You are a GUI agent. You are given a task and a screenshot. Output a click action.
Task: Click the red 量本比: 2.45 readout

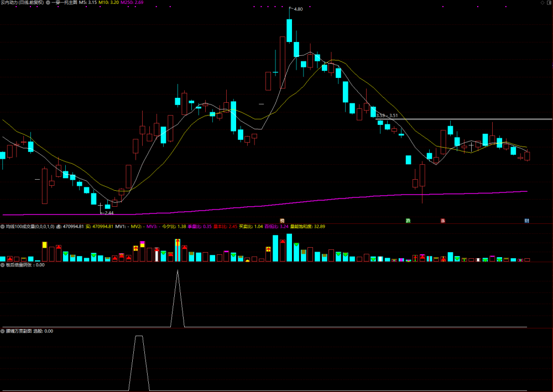(x=226, y=227)
